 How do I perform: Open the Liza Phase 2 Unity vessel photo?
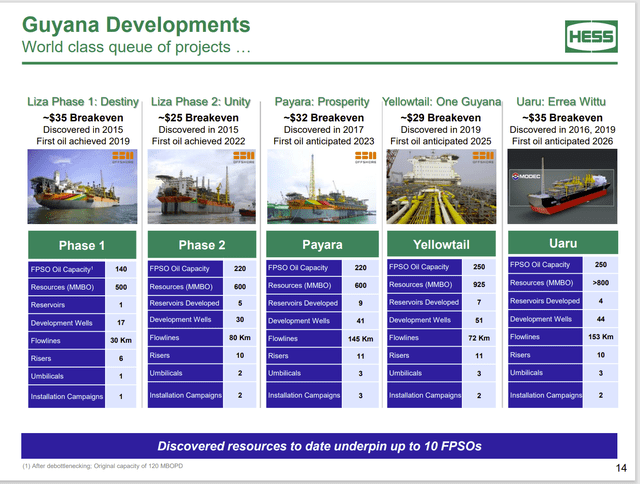[x=202, y=186]
